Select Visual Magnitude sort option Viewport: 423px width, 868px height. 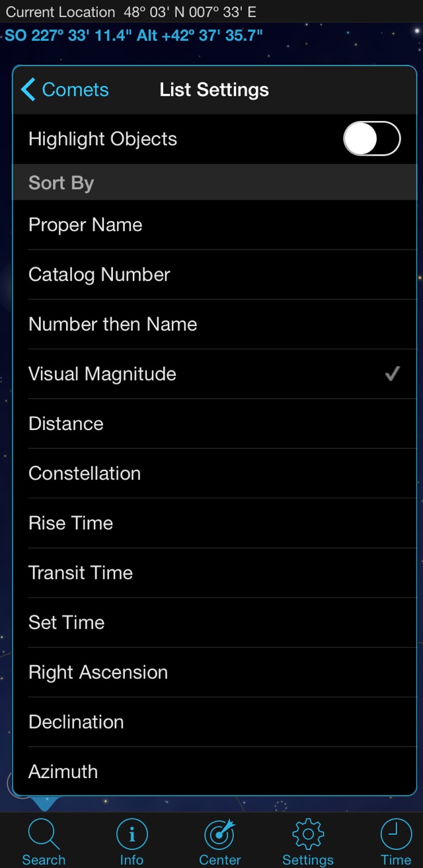click(x=102, y=374)
